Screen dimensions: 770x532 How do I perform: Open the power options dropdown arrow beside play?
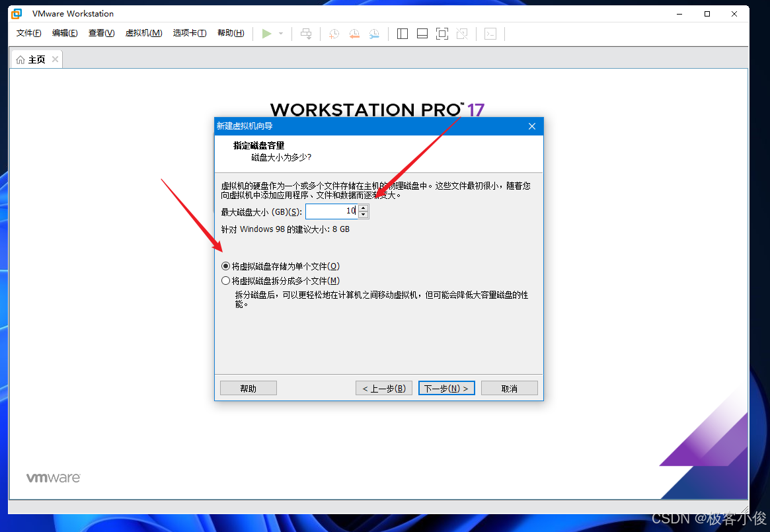(x=281, y=34)
